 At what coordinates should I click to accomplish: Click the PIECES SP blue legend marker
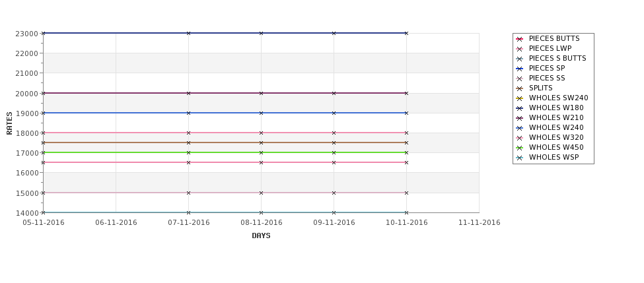pos(519,69)
